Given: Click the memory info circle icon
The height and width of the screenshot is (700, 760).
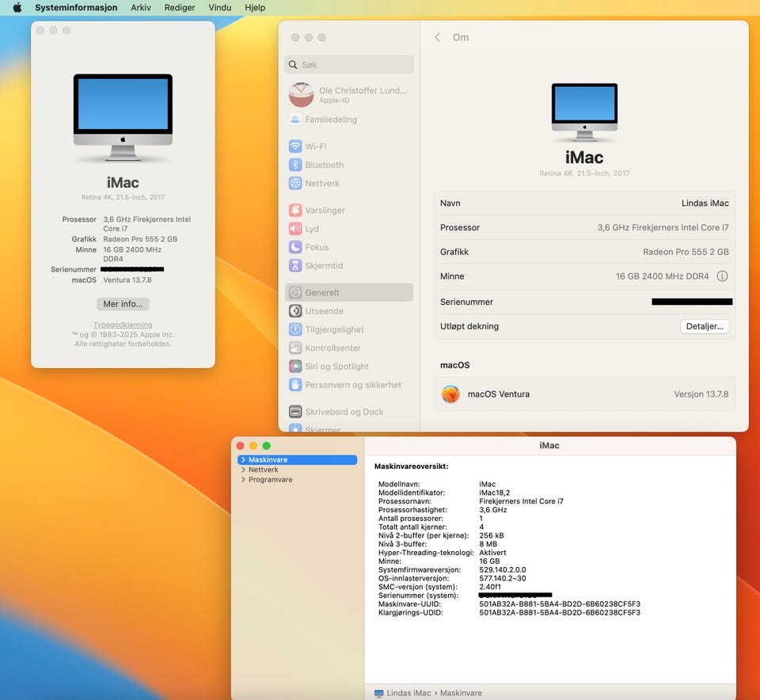Looking at the screenshot, I should point(722,276).
